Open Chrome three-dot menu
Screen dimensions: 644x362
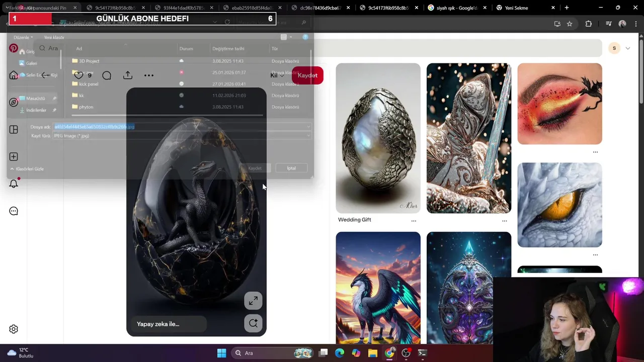pos(635,24)
